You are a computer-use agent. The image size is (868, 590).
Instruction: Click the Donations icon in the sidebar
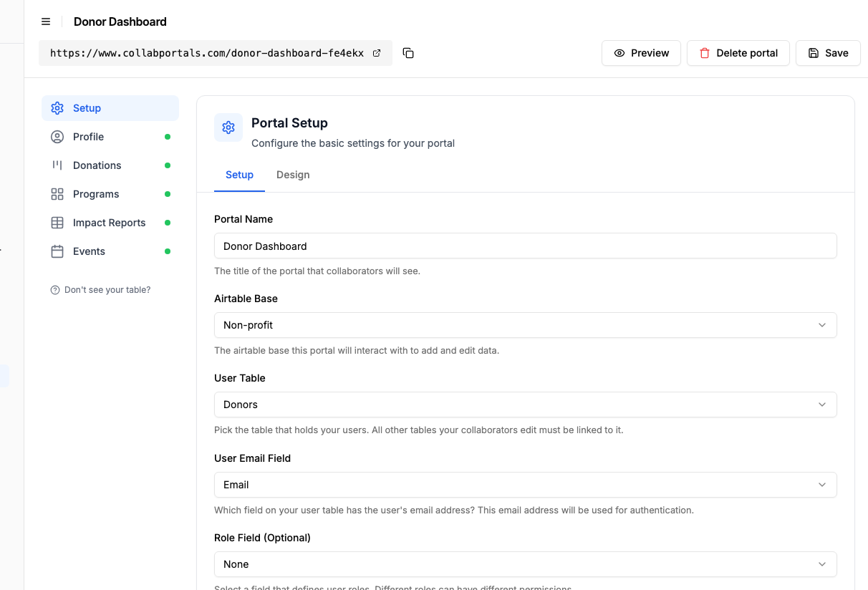pos(57,165)
